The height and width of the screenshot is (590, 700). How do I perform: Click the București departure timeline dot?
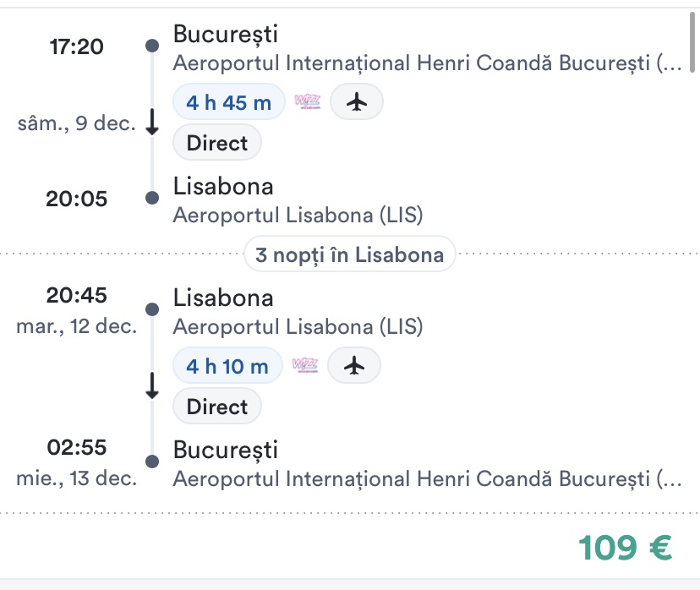click(x=152, y=46)
